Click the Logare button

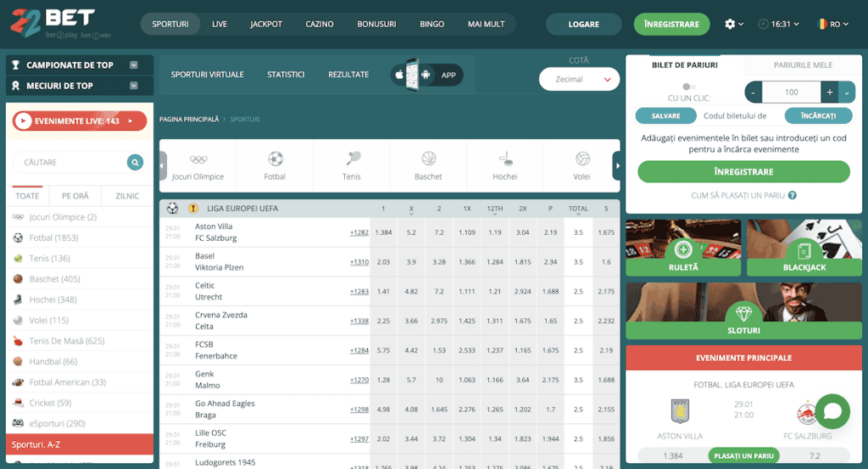click(583, 25)
